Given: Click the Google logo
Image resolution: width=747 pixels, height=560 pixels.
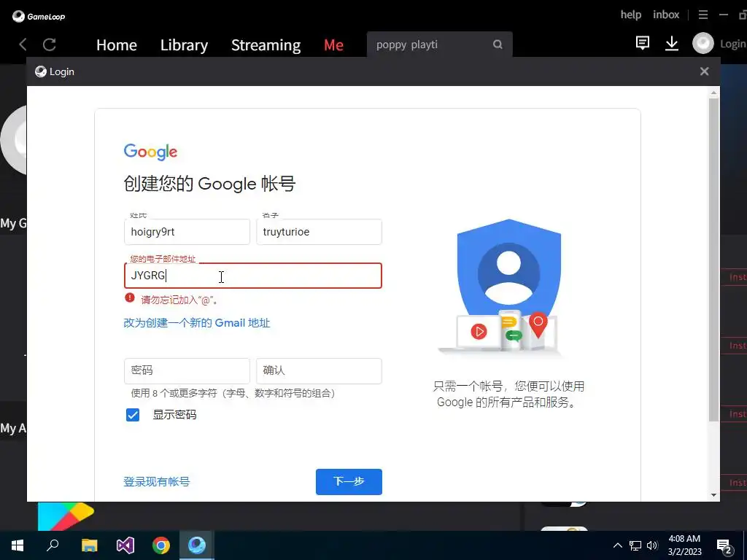Looking at the screenshot, I should click(x=150, y=152).
